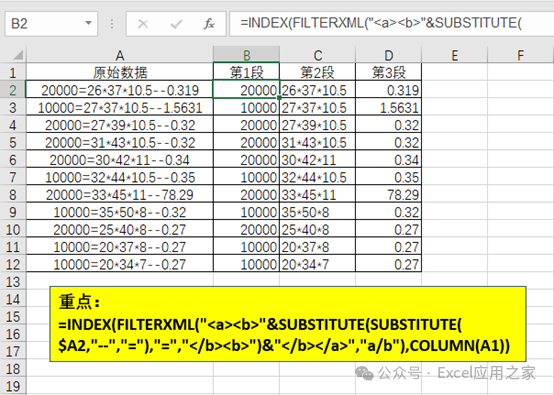Click cell C5 with 31*43*10.5
The image size is (554, 395).
pos(317,142)
